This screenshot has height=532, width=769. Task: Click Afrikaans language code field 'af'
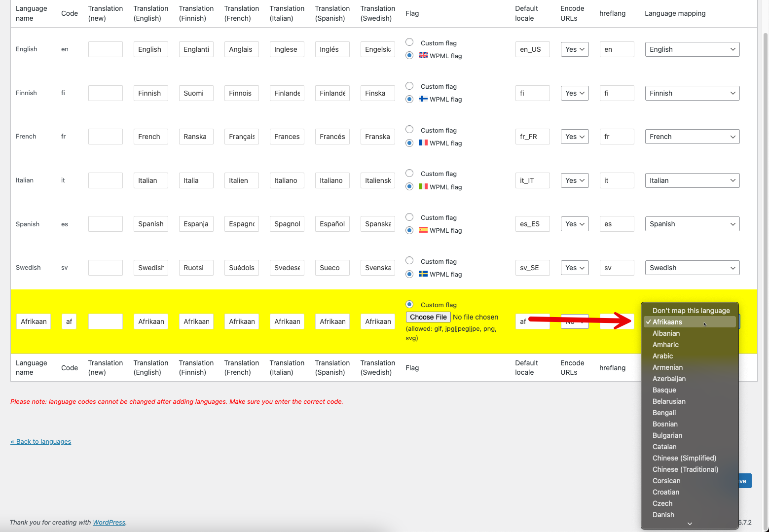click(69, 321)
